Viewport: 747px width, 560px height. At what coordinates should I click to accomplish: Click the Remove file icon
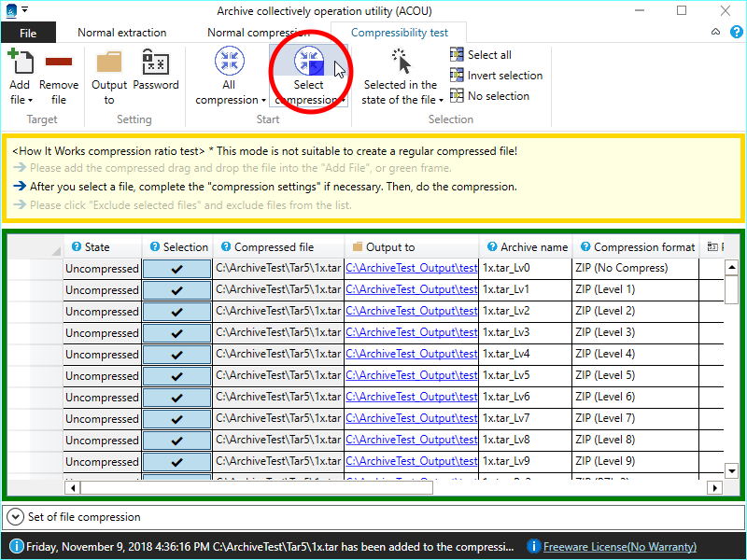coord(59,63)
